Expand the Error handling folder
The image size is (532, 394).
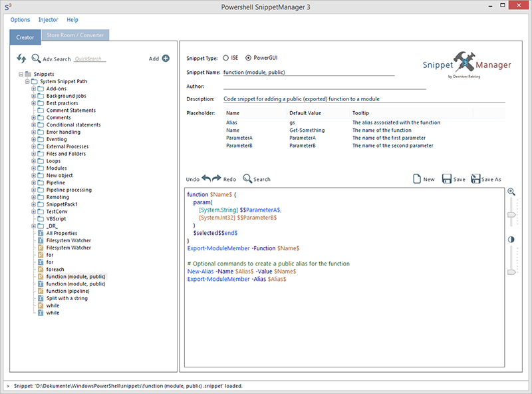(x=34, y=132)
